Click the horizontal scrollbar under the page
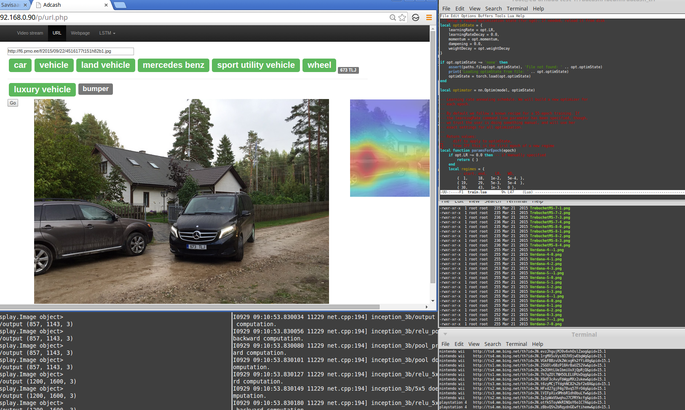 click(190, 307)
